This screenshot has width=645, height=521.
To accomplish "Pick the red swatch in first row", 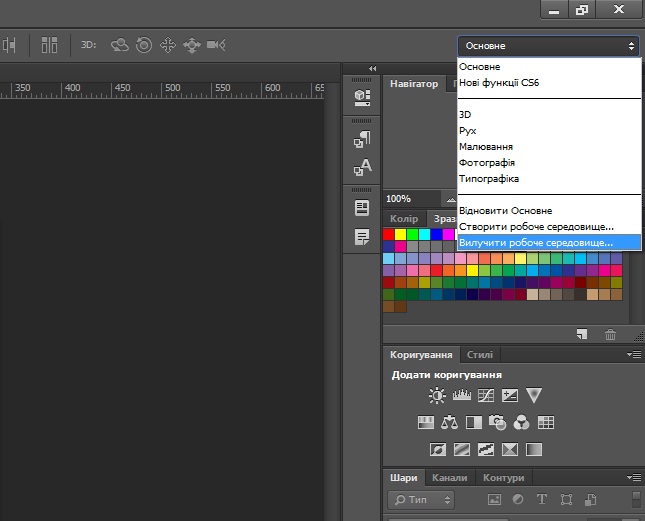I will pos(388,234).
